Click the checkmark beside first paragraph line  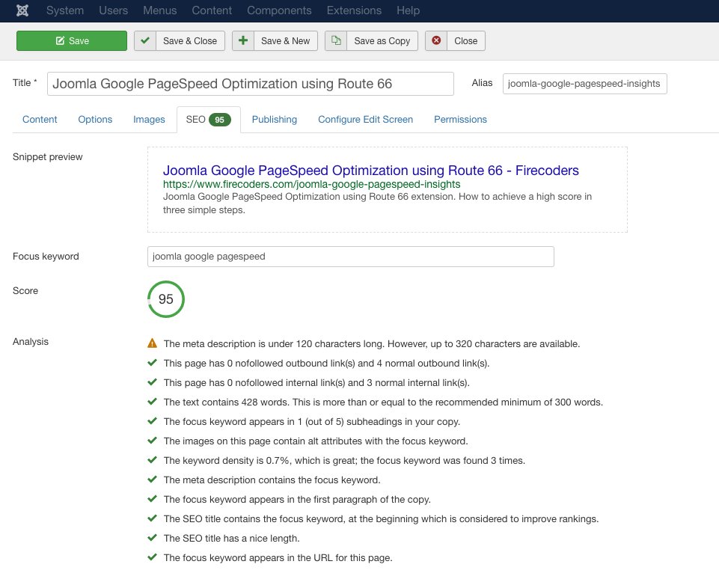[x=152, y=498]
